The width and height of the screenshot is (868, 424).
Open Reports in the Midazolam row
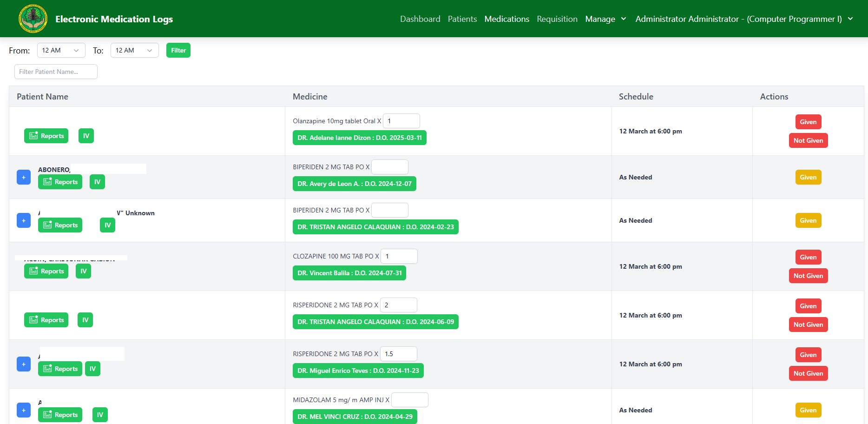(60, 415)
